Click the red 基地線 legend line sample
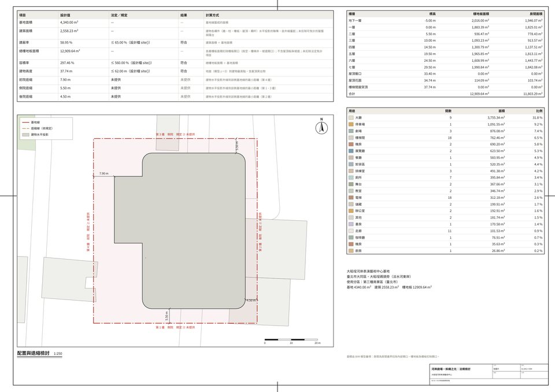This screenshot has width=555, height=392. tap(25, 122)
